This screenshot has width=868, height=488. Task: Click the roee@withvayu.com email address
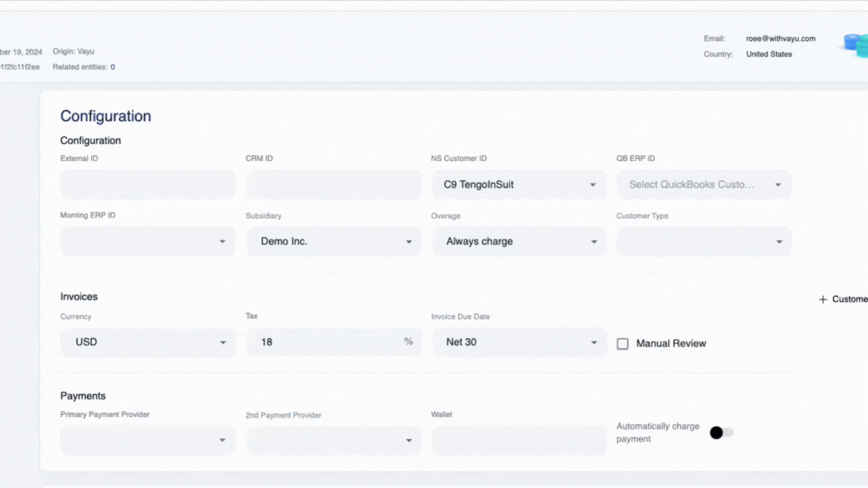(780, 38)
